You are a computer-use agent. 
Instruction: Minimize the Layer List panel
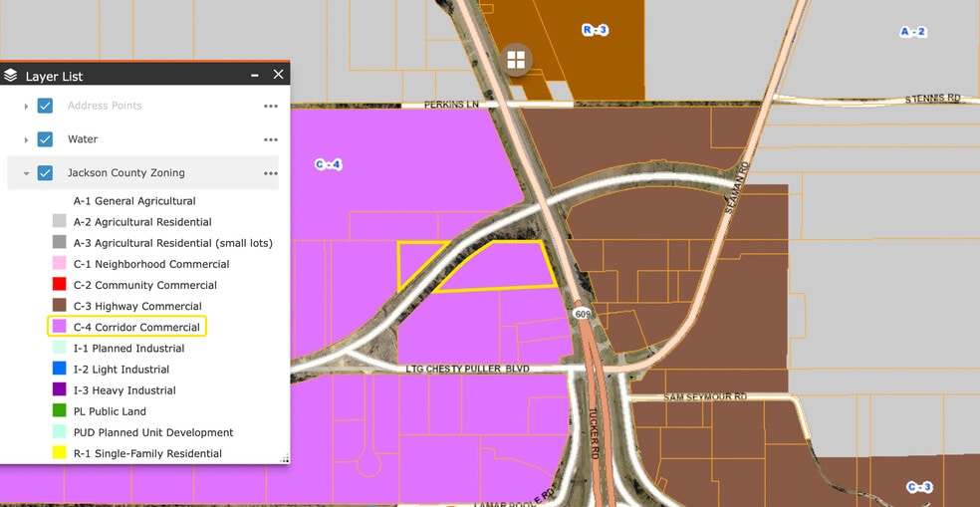click(255, 75)
